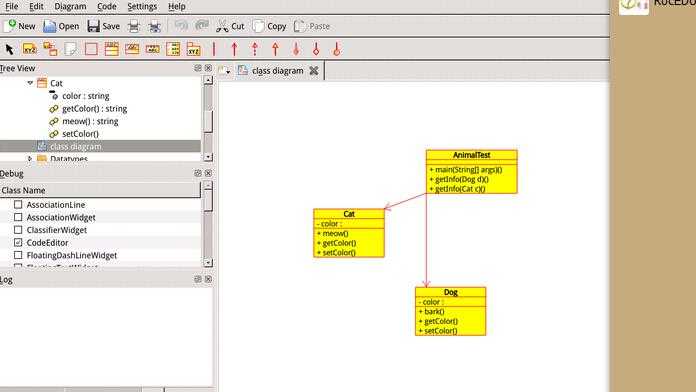Select 'getColor() : string' in the tree
The width and height of the screenshot is (696, 392).
[95, 108]
